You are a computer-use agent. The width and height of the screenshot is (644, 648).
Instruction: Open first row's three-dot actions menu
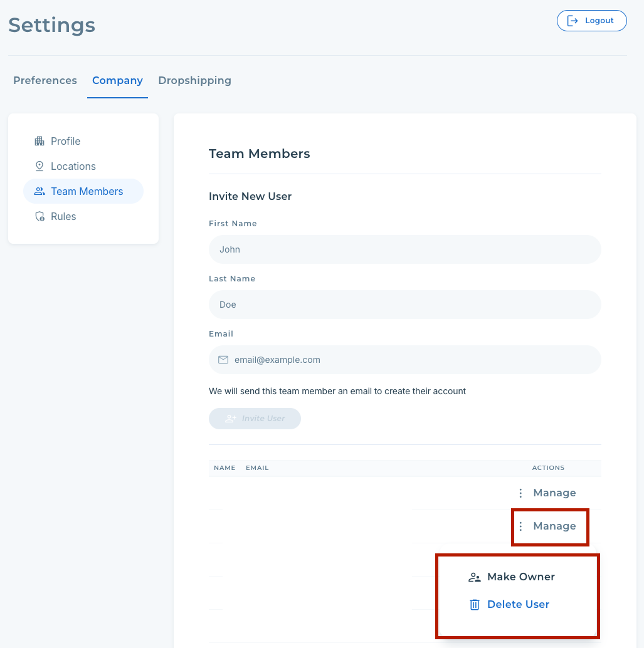coord(520,493)
